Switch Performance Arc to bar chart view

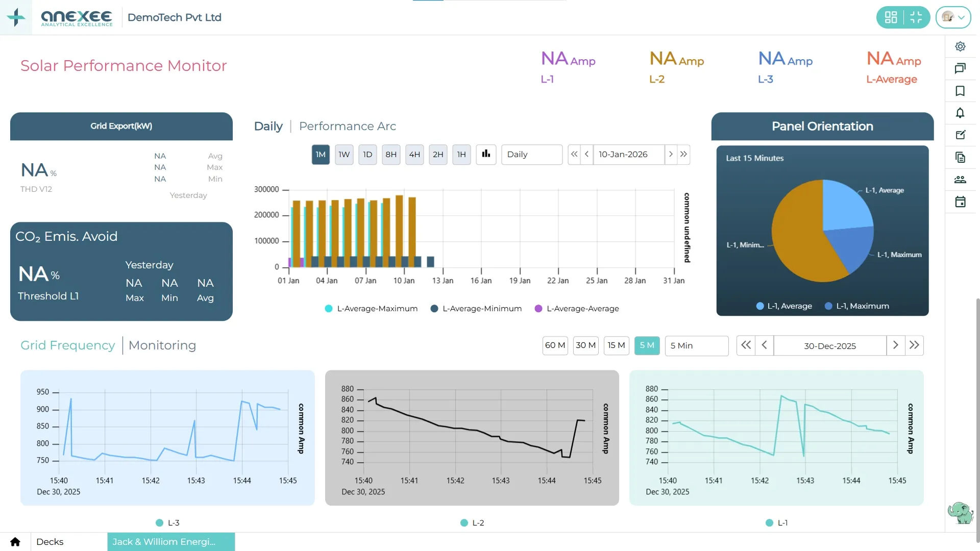point(486,154)
